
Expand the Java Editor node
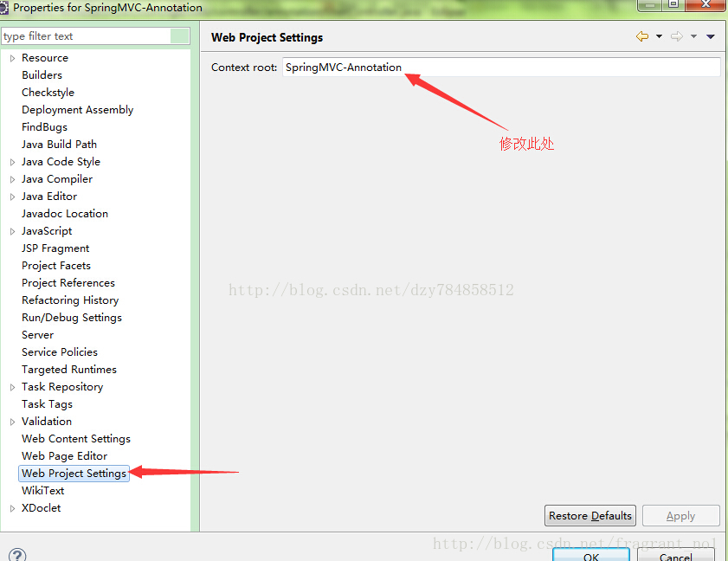tap(12, 197)
